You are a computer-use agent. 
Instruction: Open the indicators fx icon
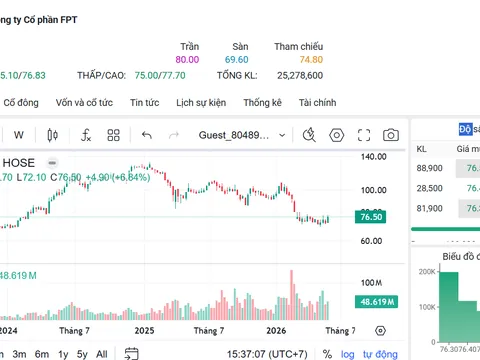[x=86, y=135]
